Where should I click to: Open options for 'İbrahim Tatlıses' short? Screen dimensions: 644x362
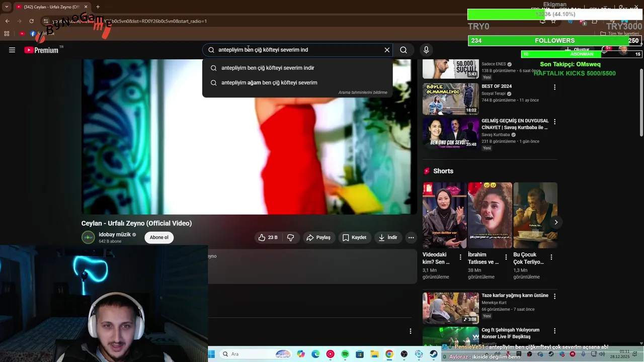pyautogui.click(x=506, y=257)
